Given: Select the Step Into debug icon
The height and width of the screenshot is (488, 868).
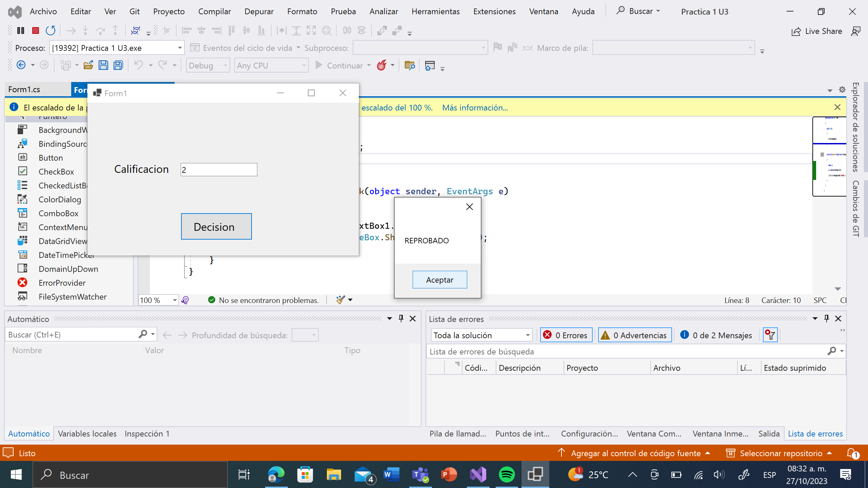Looking at the screenshot, I should coord(85,30).
